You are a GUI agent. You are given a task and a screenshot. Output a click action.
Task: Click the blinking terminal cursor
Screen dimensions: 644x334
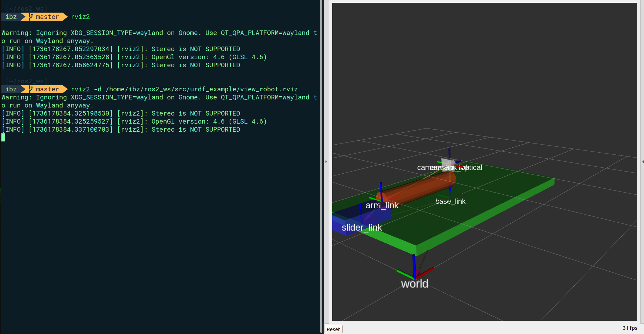pyautogui.click(x=3, y=137)
